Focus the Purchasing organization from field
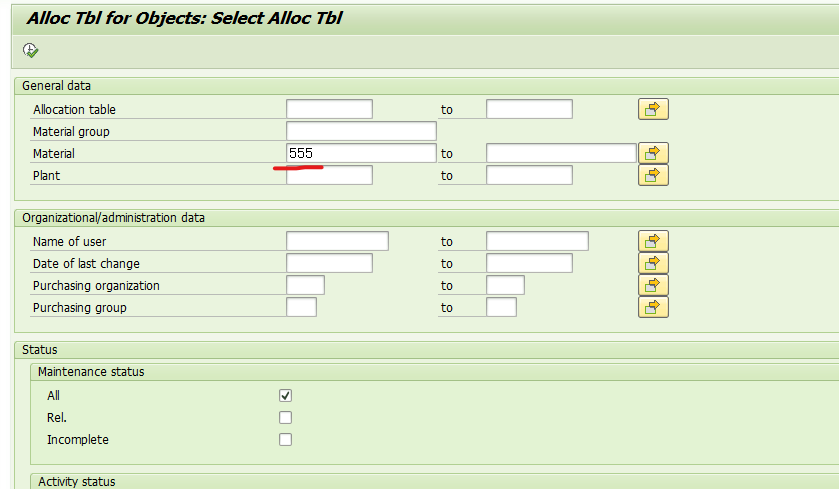This screenshot has width=839, height=489. point(305,285)
